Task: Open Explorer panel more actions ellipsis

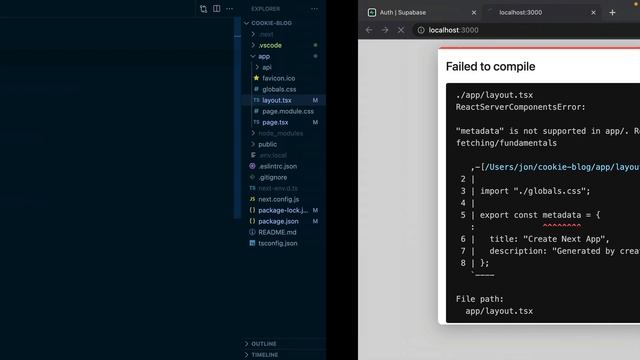Action: click(314, 9)
